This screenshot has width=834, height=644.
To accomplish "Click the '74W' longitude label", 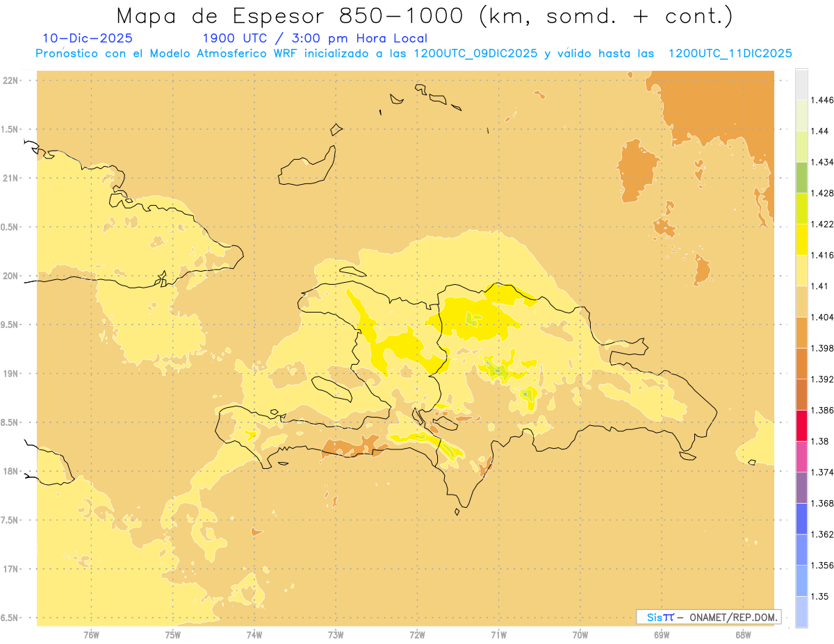I will 254,635.
